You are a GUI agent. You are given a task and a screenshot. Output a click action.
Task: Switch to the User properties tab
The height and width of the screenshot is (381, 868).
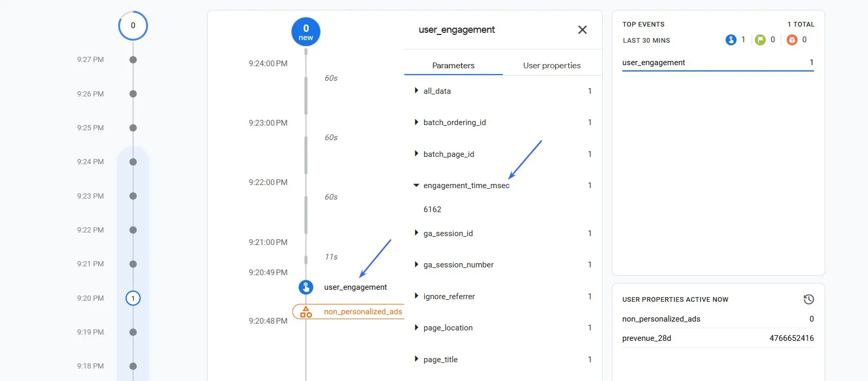[x=552, y=65]
